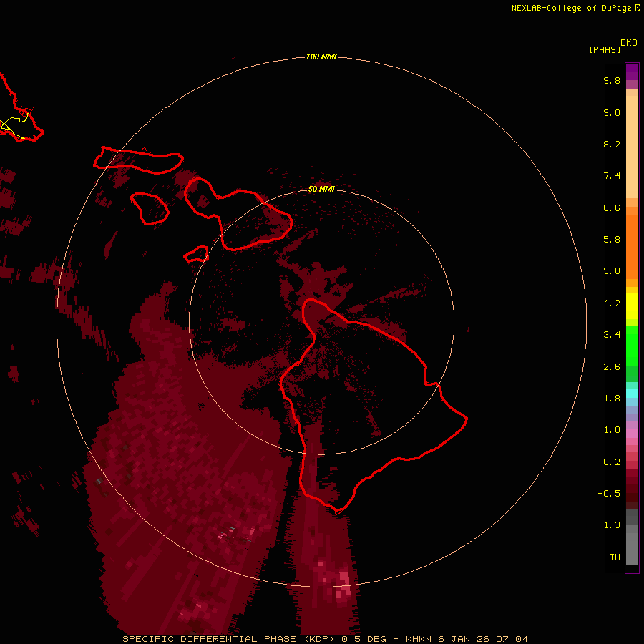
Task: Click the 50 NMI range ring label
Action: [321, 189]
